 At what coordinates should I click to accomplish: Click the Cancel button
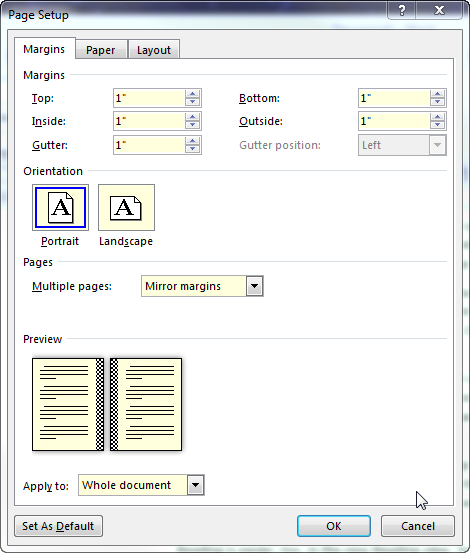click(418, 526)
